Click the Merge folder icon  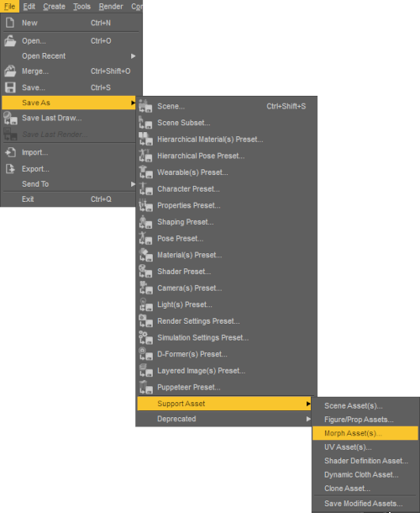click(10, 71)
